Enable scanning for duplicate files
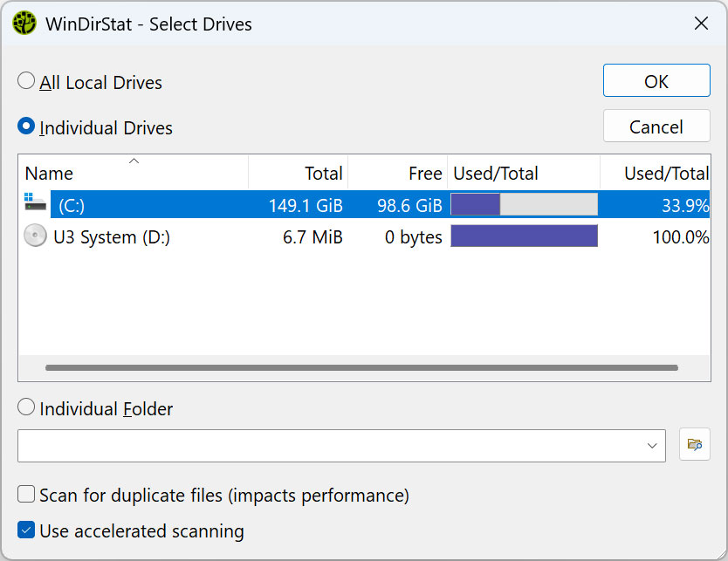The width and height of the screenshot is (728, 561). (x=26, y=495)
